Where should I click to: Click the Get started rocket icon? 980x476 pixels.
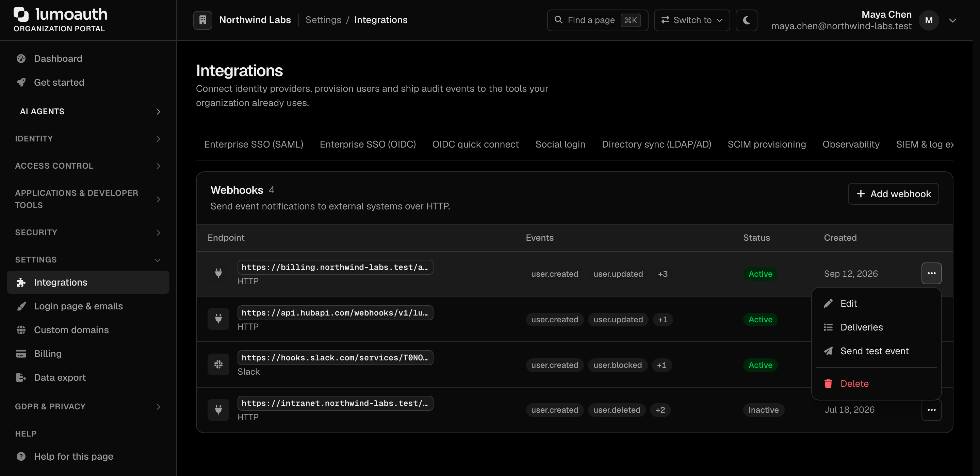pyautogui.click(x=21, y=83)
